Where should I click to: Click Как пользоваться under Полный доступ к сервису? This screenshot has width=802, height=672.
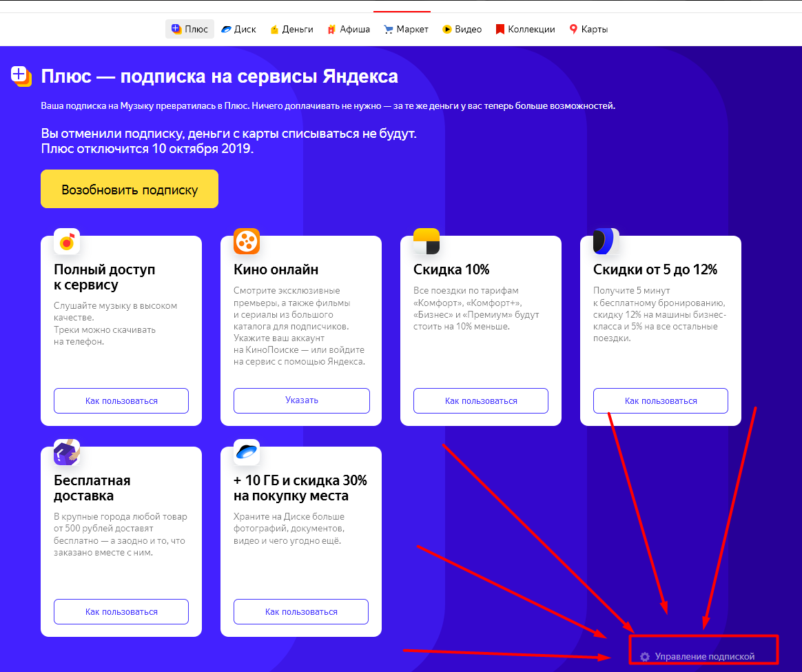[121, 400]
